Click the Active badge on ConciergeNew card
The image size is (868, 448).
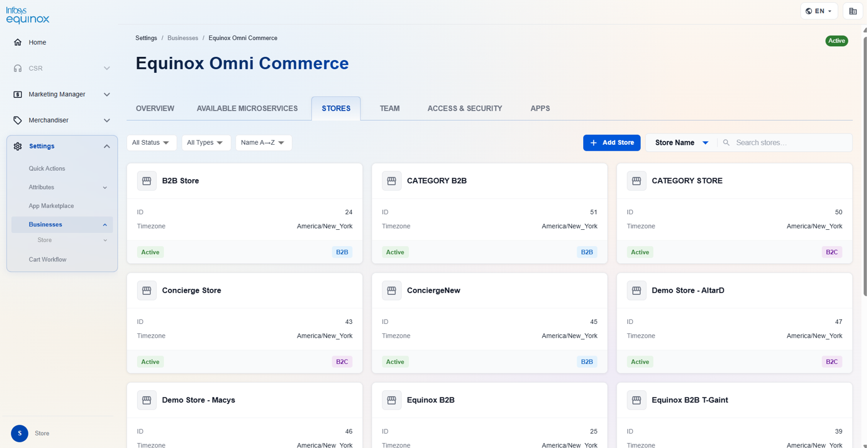point(395,362)
